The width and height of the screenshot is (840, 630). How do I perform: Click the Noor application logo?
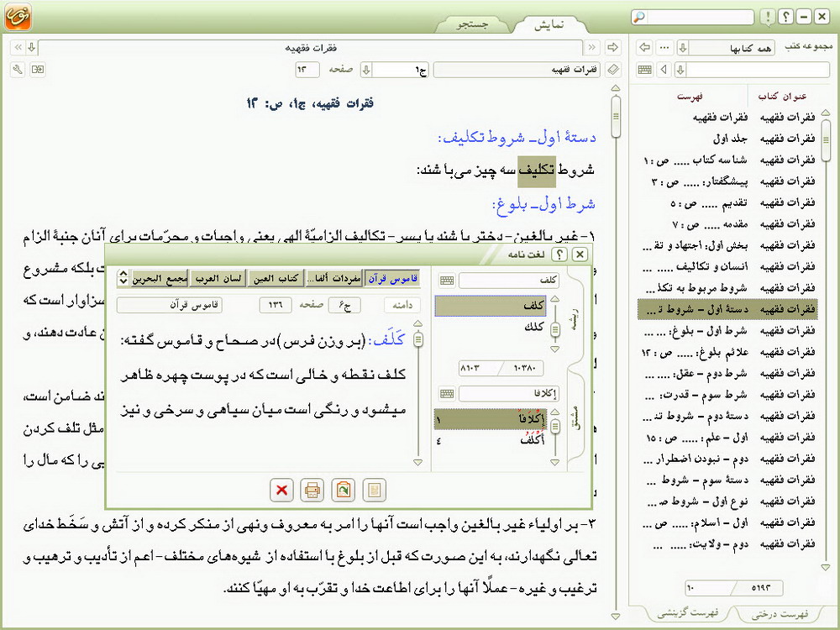pyautogui.click(x=18, y=17)
